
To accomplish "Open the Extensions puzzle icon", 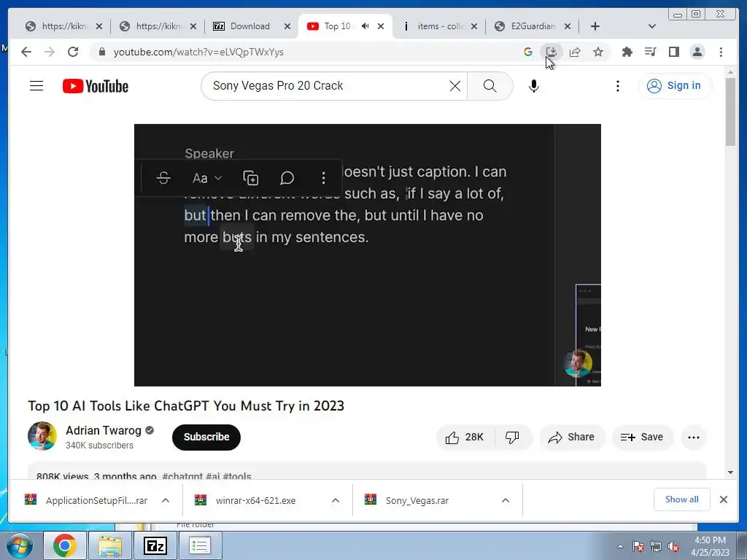I will coord(627,52).
